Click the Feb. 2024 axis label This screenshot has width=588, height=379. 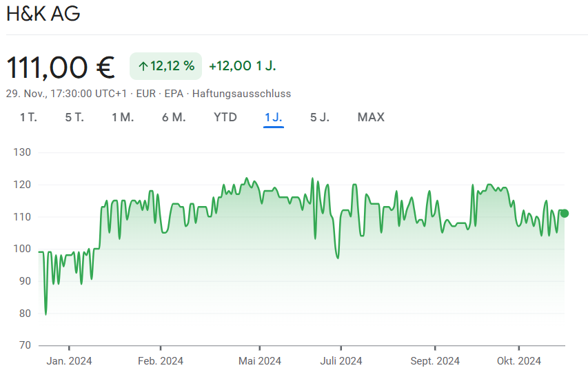point(161,361)
